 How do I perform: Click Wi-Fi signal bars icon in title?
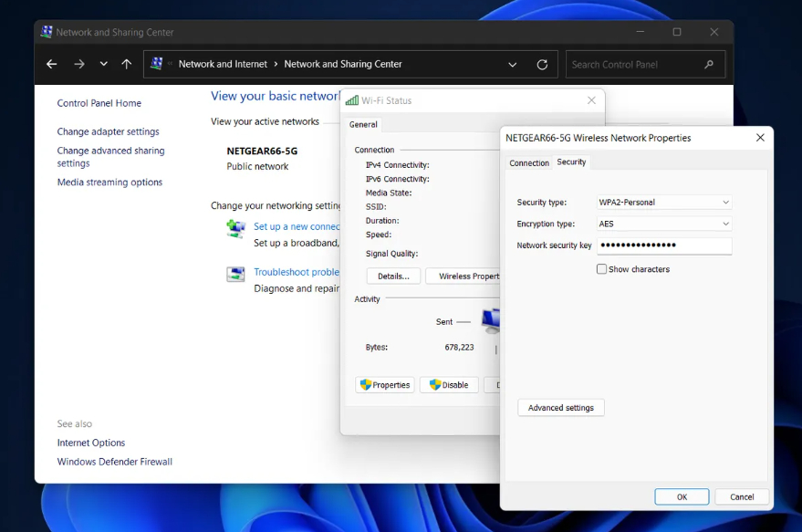[351, 100]
